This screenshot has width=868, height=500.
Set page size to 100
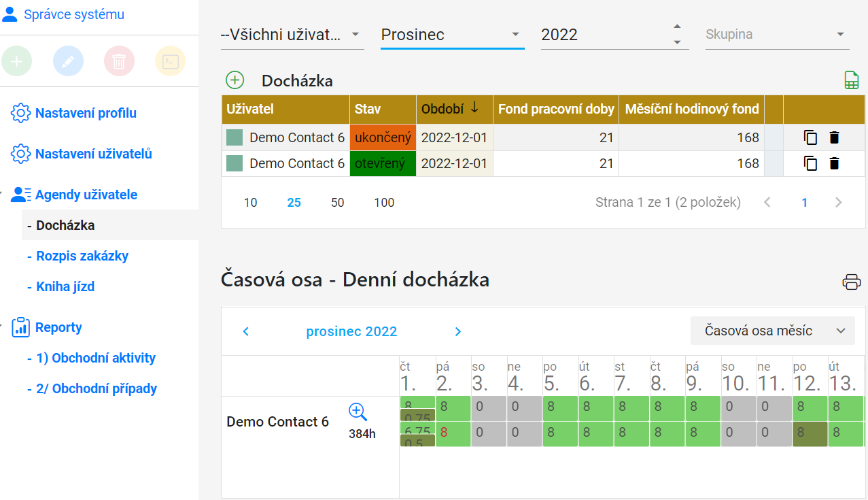click(385, 203)
